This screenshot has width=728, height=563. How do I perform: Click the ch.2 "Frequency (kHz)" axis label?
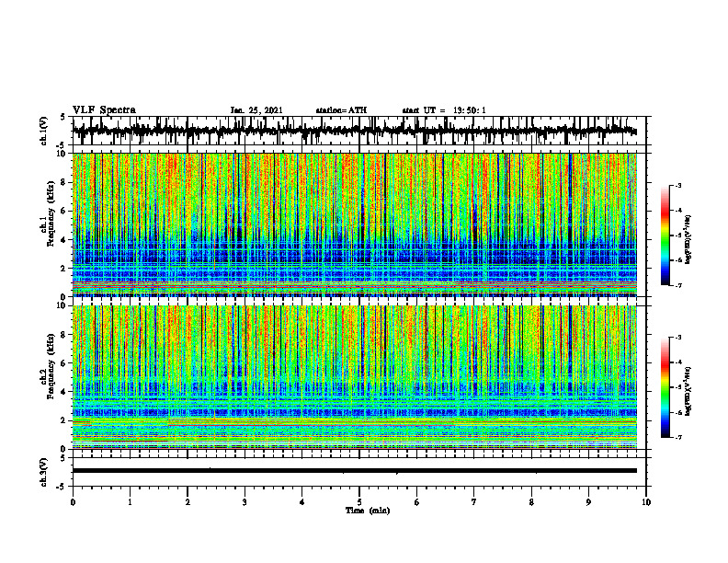[x=51, y=366]
